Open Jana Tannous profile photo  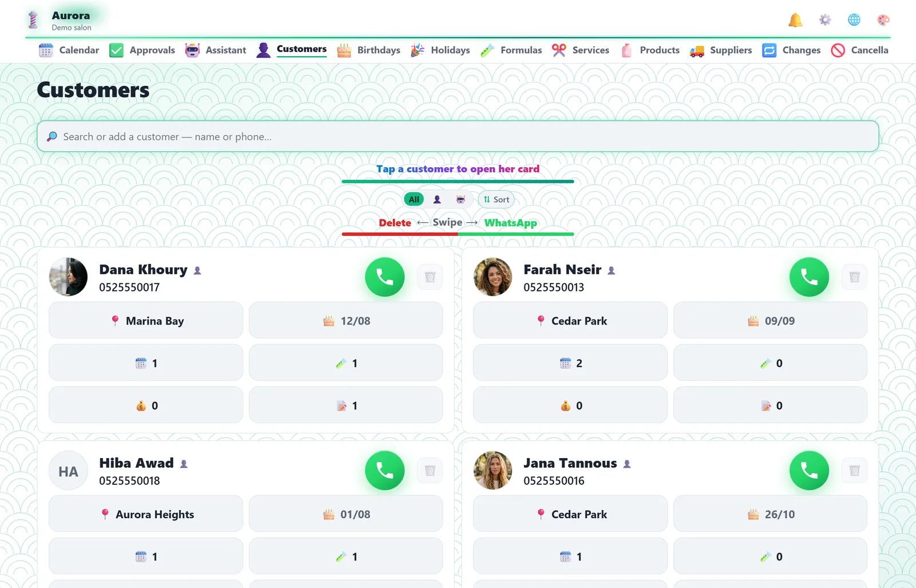[493, 471]
